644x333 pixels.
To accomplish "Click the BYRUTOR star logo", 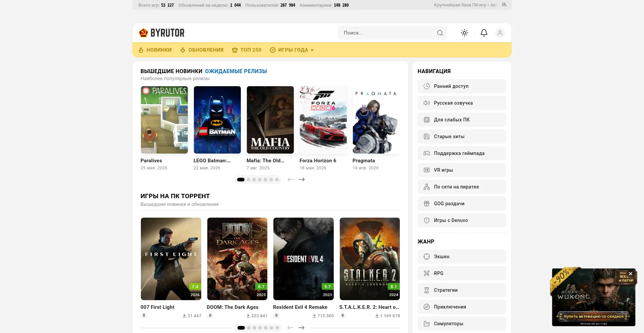I will click(144, 33).
